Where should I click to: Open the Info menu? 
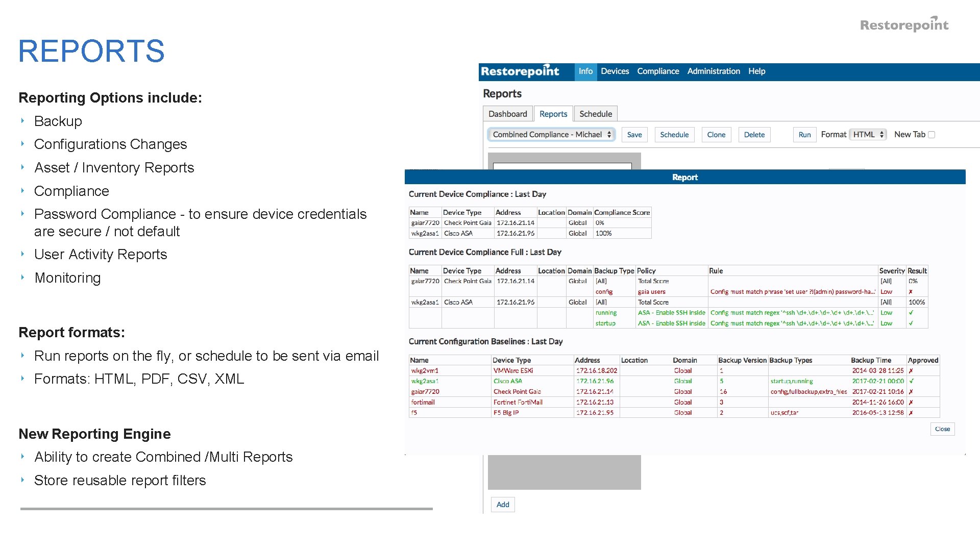click(x=585, y=71)
